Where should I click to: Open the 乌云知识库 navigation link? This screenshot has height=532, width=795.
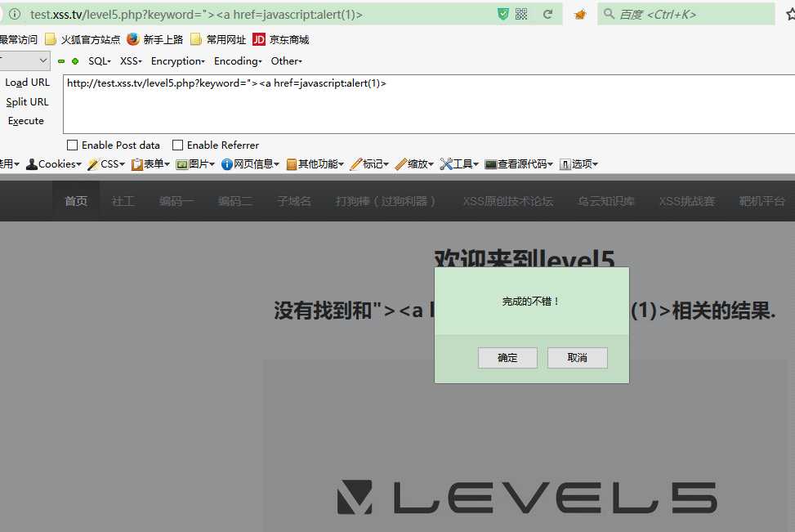[x=606, y=201]
